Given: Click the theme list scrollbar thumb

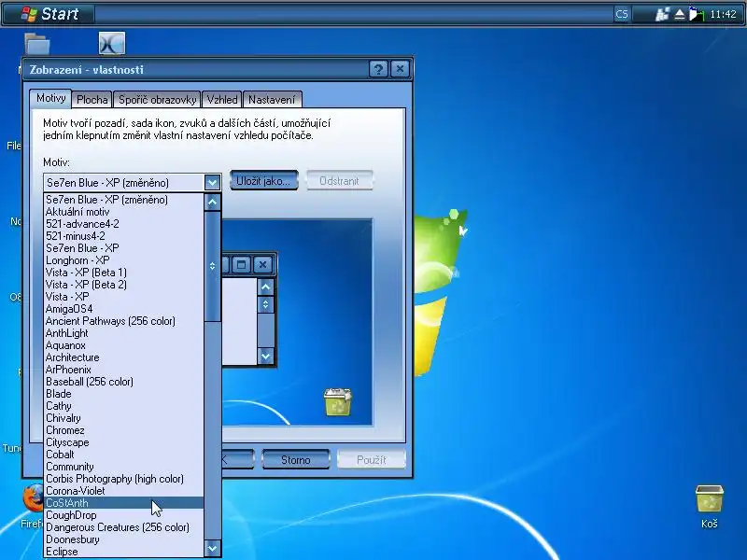Looking at the screenshot, I should click(x=212, y=266).
